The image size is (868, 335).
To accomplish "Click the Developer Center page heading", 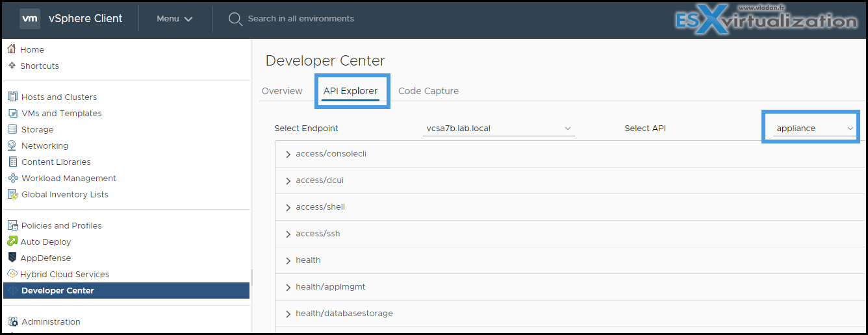I will coord(325,61).
